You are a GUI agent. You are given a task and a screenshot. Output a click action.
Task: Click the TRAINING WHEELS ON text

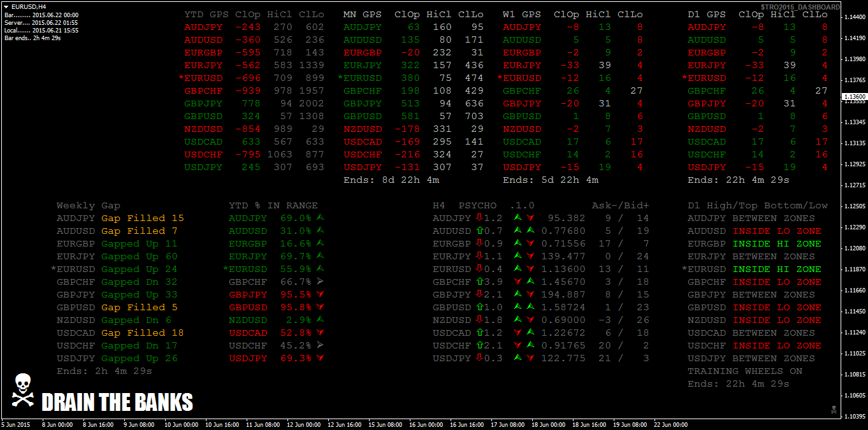(x=745, y=371)
